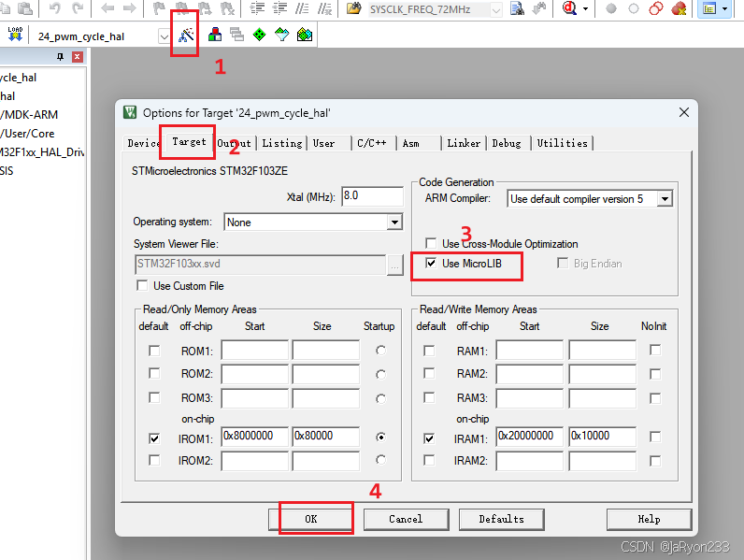Select the IROM1 Startup radio button
The width and height of the screenshot is (744, 560).
[380, 438]
